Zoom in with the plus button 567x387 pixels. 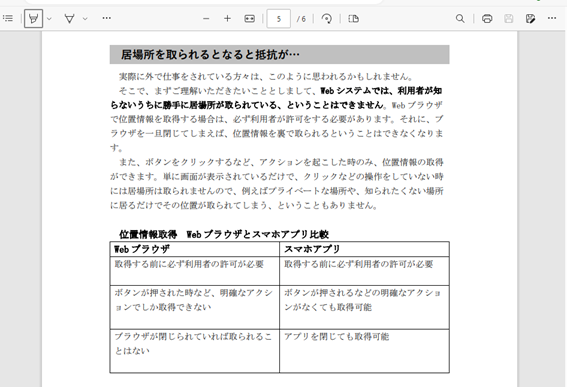227,18
